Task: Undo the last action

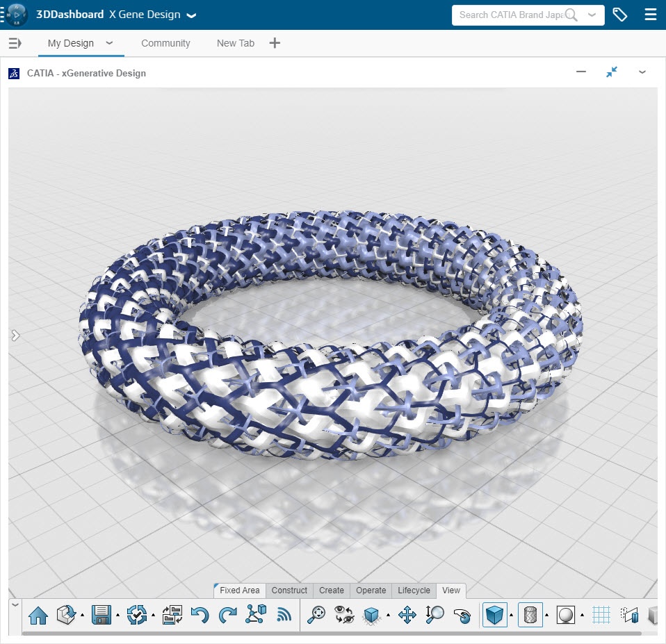Action: tap(200, 615)
